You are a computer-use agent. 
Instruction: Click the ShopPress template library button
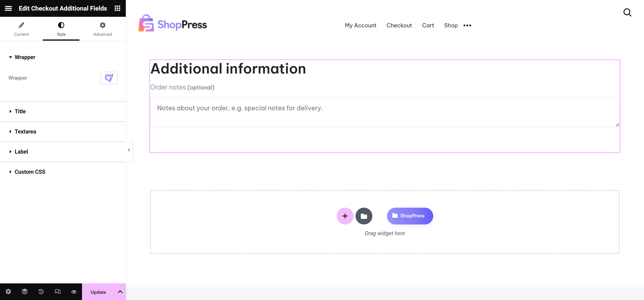coord(410,216)
